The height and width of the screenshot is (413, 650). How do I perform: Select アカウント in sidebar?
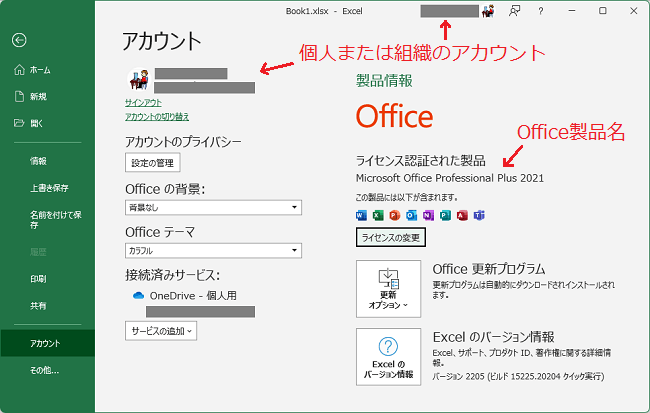[47, 343]
